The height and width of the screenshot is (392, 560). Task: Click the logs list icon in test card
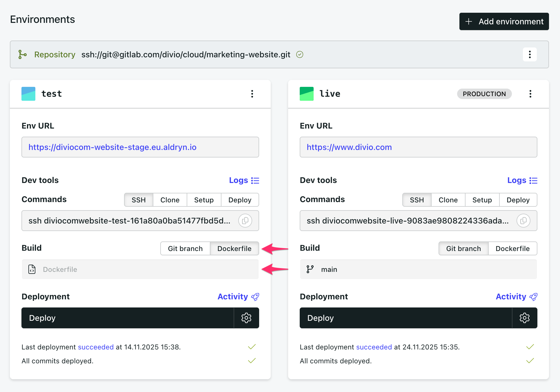click(255, 181)
